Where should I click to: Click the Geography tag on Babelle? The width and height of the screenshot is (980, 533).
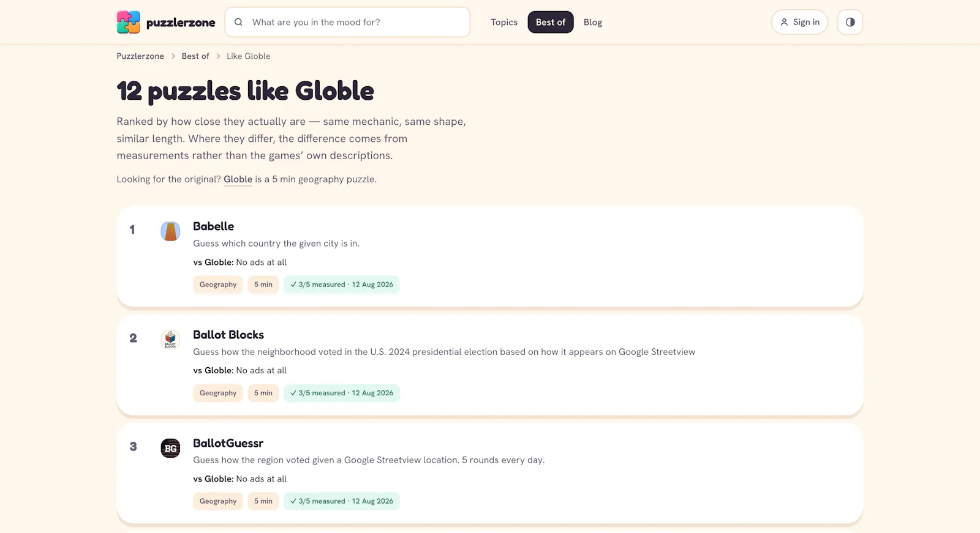[x=218, y=285]
